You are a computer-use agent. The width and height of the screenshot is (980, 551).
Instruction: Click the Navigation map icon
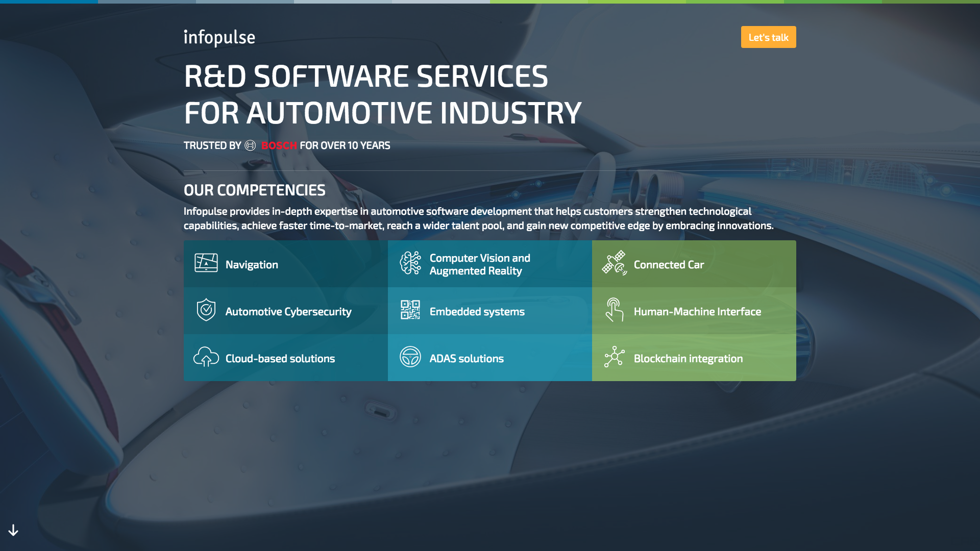(206, 263)
